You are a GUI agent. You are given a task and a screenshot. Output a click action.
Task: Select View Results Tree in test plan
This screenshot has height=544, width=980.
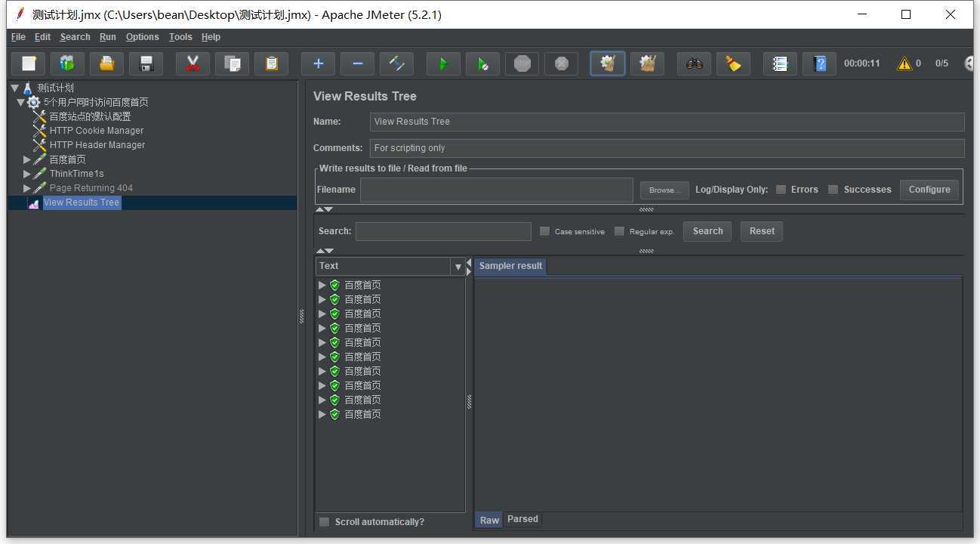pyautogui.click(x=82, y=202)
